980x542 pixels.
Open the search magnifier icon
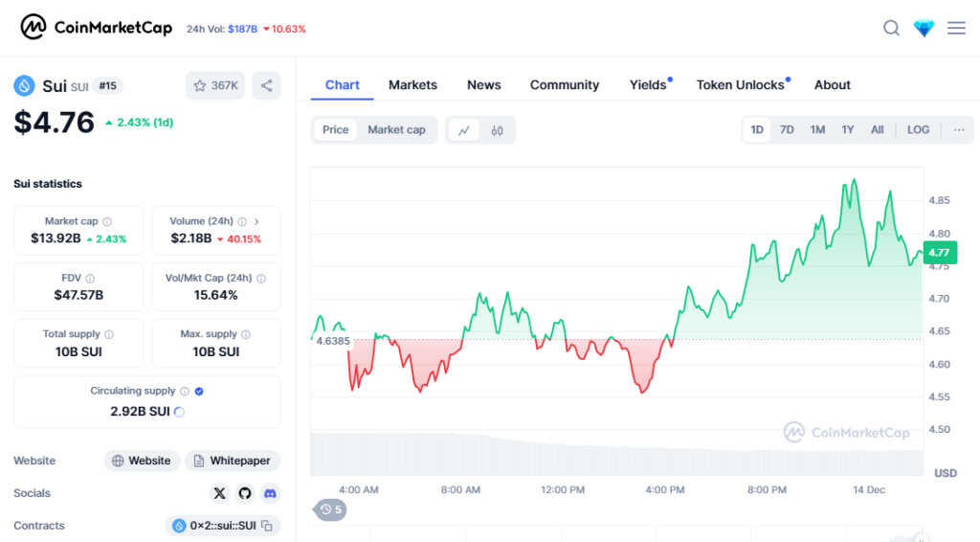(x=891, y=28)
